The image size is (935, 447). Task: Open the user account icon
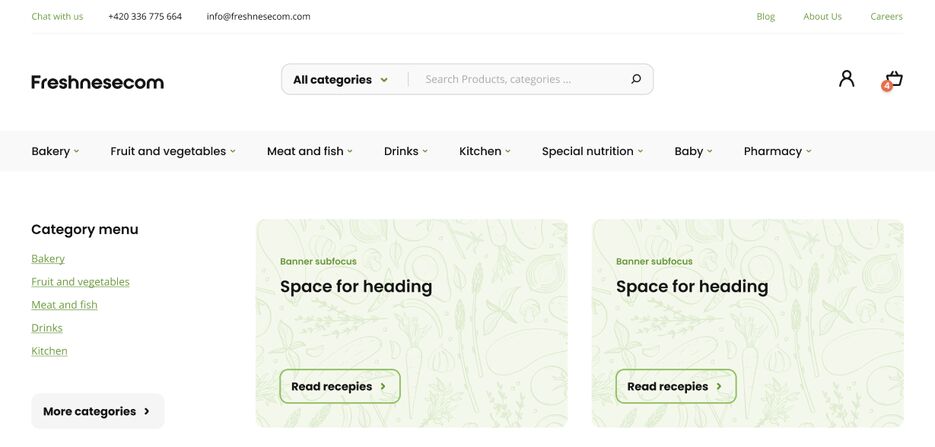click(846, 79)
